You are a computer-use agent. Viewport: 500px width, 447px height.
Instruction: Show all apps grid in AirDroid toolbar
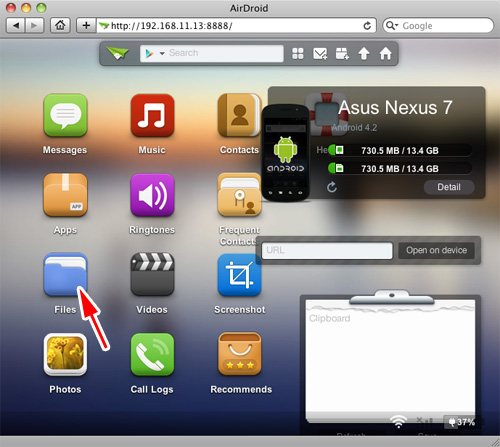(298, 53)
